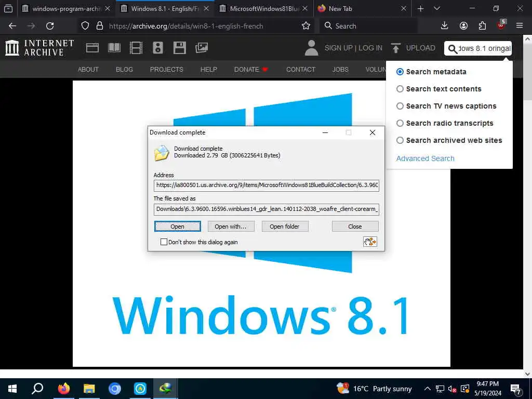Open the shield tracking protection icon

85,26
